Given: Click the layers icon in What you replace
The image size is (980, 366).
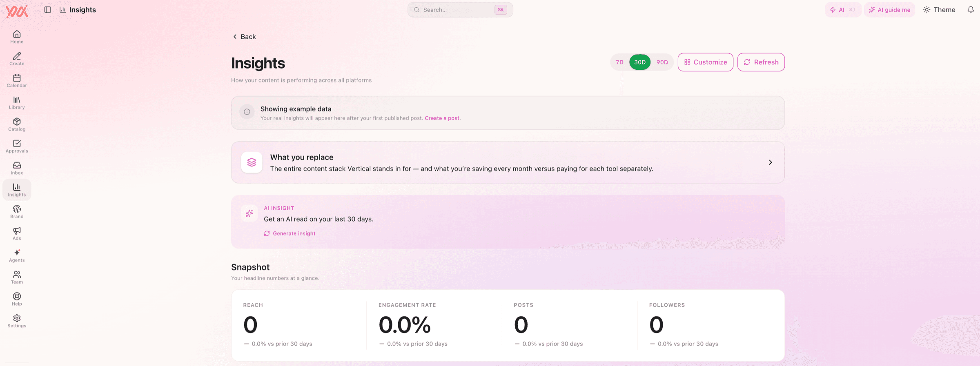Looking at the screenshot, I should pos(252,162).
